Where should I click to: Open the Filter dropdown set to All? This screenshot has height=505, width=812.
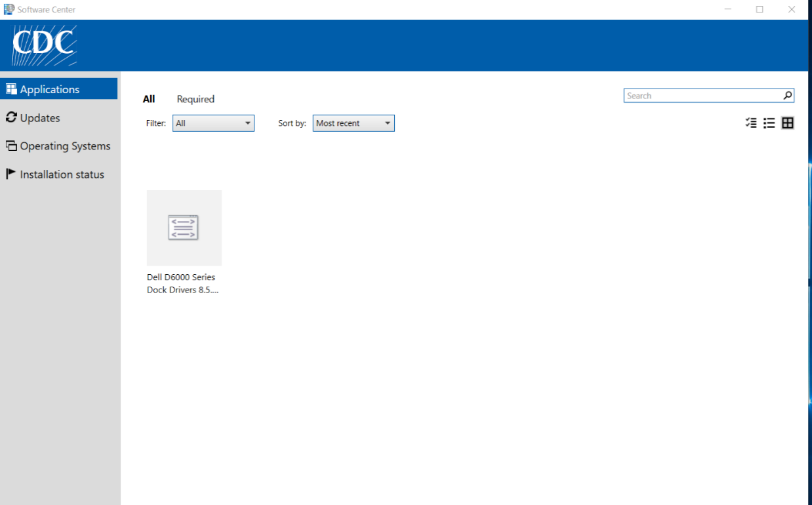point(213,123)
